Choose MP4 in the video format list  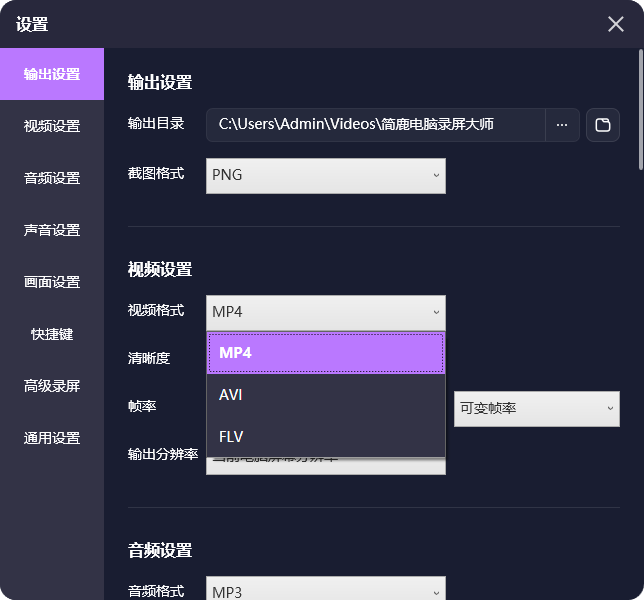point(326,353)
